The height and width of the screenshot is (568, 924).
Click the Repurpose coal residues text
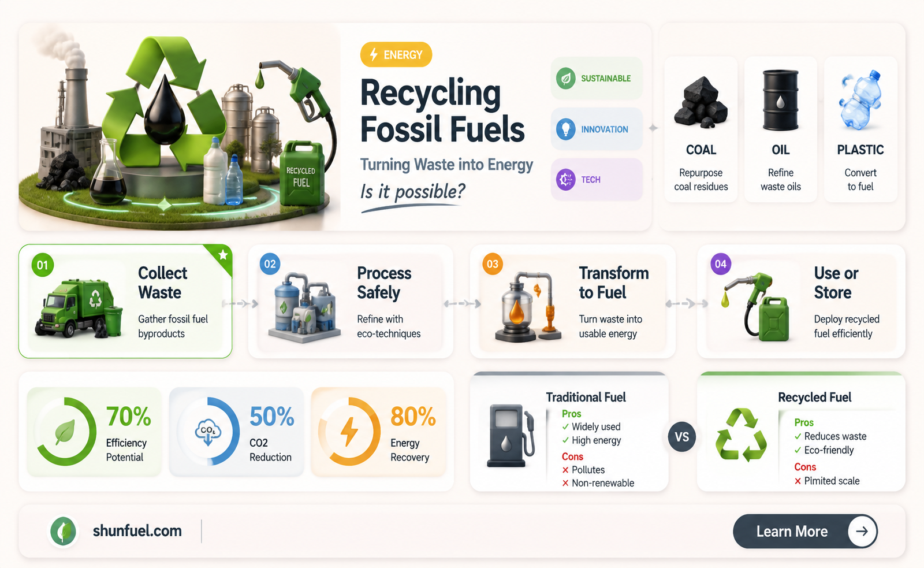click(701, 180)
